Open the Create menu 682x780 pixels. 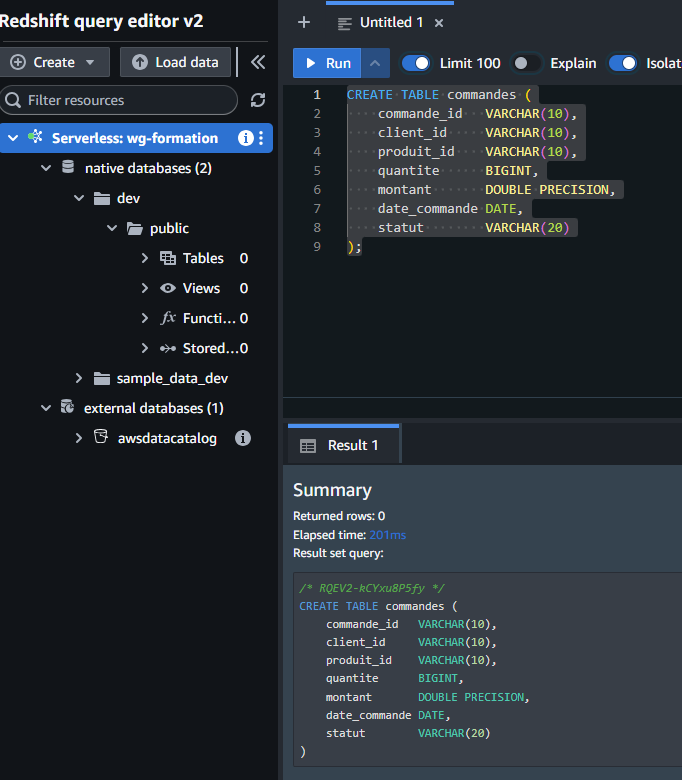click(x=54, y=62)
